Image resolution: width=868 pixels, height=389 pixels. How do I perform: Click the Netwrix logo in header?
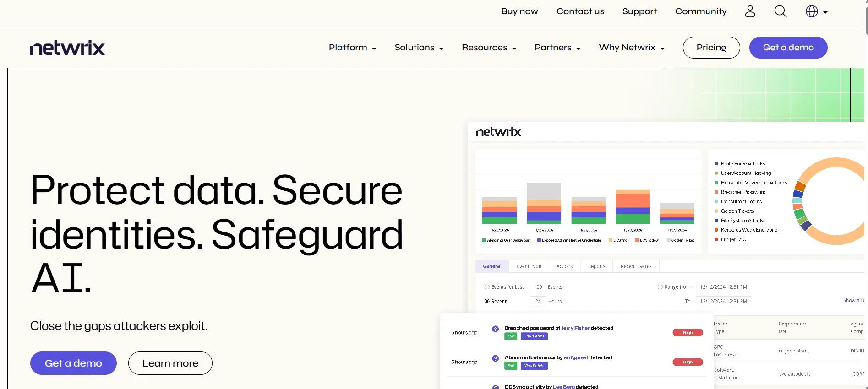[x=67, y=48]
